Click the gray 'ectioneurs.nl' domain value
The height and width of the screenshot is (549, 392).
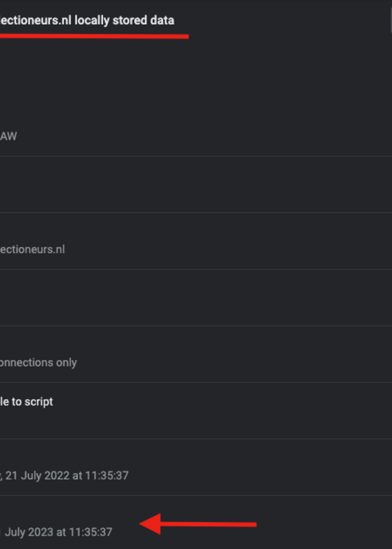32,249
